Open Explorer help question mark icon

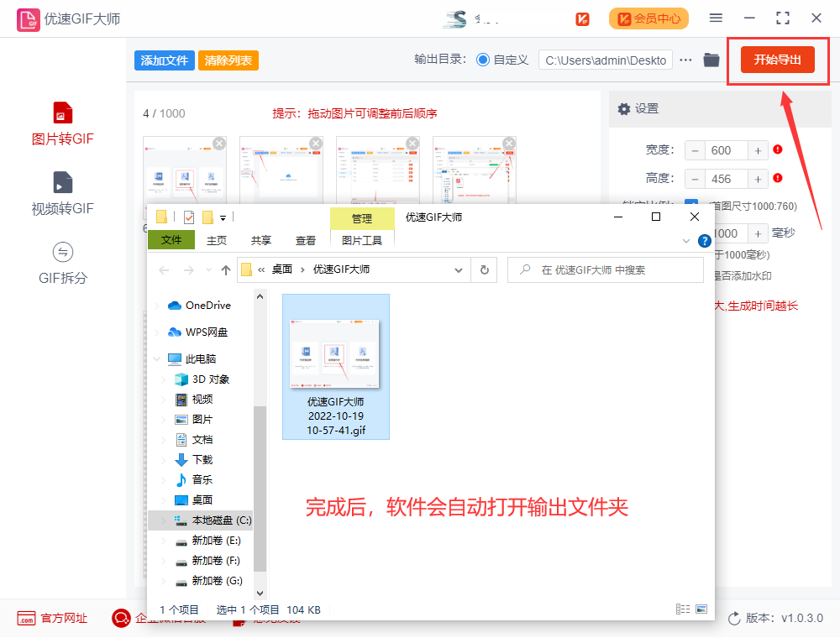(705, 241)
